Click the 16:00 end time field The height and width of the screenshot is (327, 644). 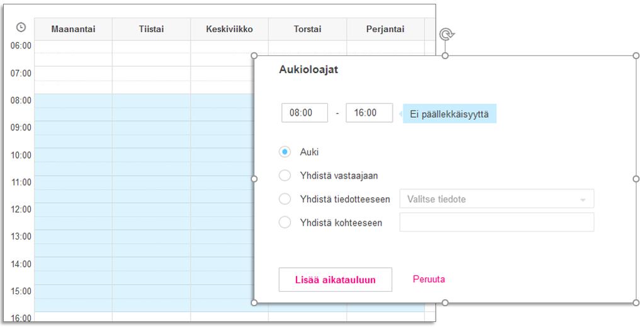point(370,113)
